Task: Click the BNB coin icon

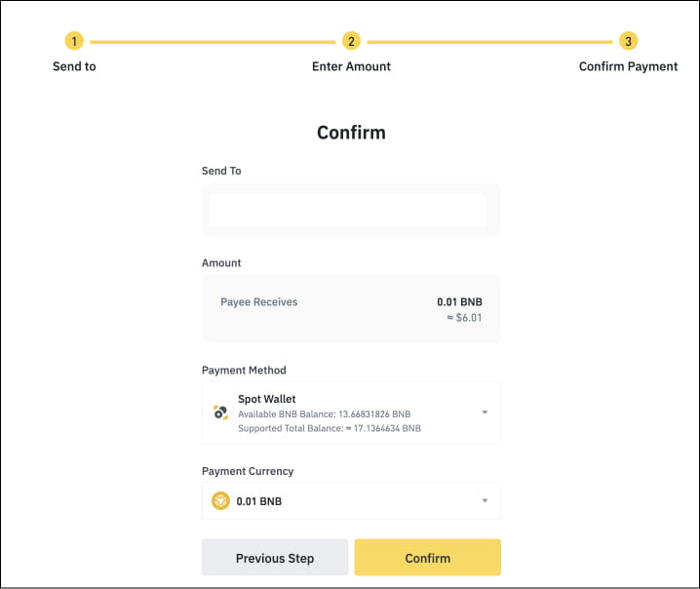Action: [x=221, y=502]
